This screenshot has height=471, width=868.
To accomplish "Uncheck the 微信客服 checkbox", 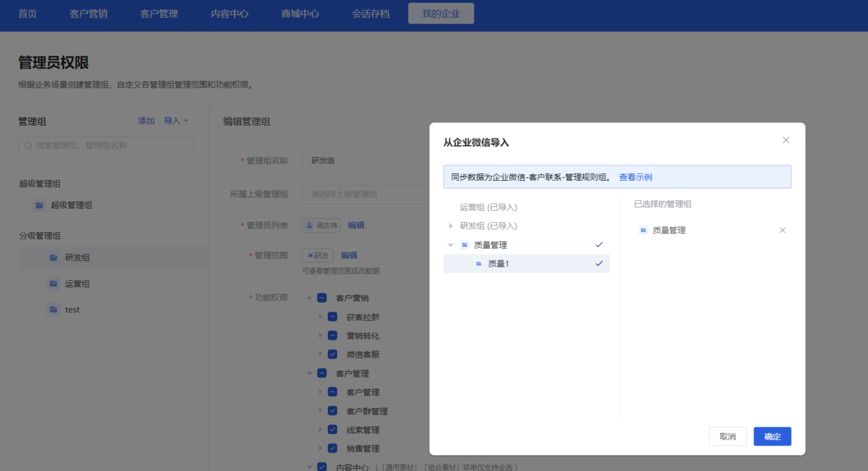I will coord(332,354).
